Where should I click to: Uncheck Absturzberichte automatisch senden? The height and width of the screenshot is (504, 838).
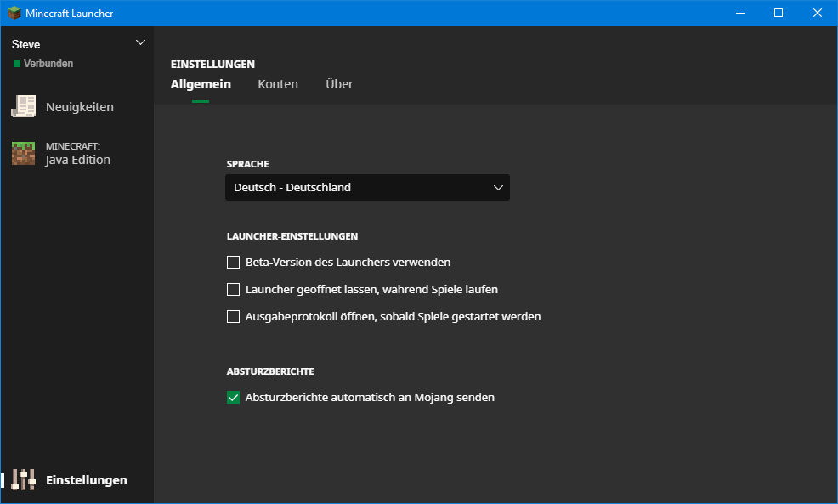pos(234,397)
